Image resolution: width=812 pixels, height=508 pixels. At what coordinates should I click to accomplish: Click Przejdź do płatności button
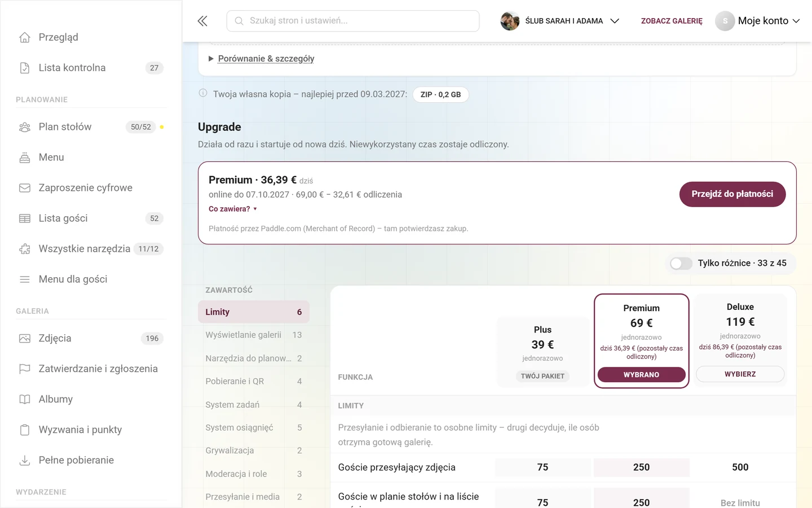(x=732, y=194)
